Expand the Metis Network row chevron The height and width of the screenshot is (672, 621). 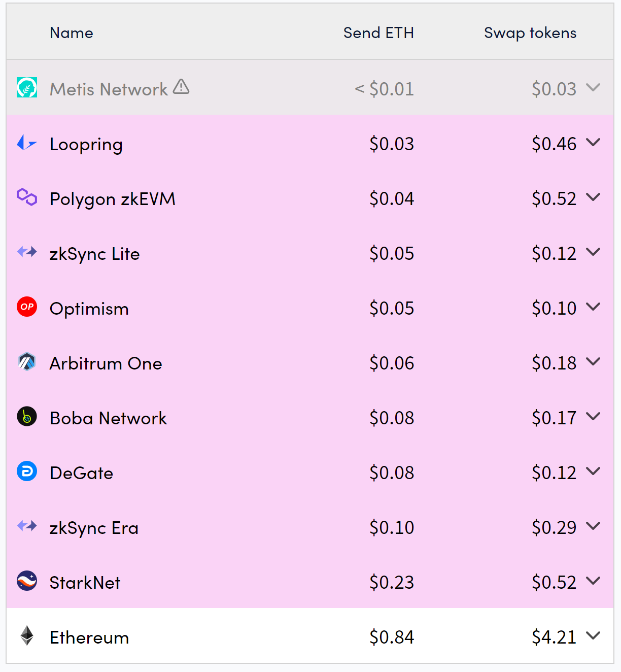593,87
